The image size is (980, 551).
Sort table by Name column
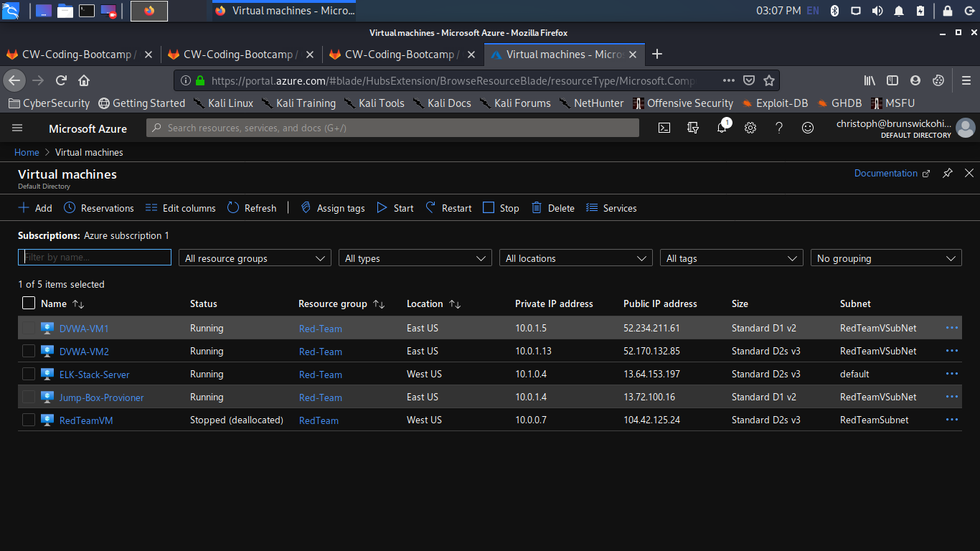point(62,303)
